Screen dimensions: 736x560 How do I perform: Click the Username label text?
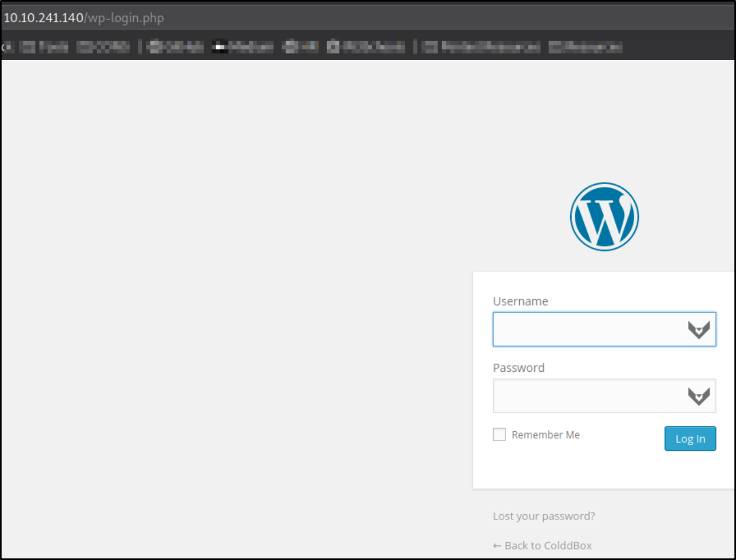(520, 301)
